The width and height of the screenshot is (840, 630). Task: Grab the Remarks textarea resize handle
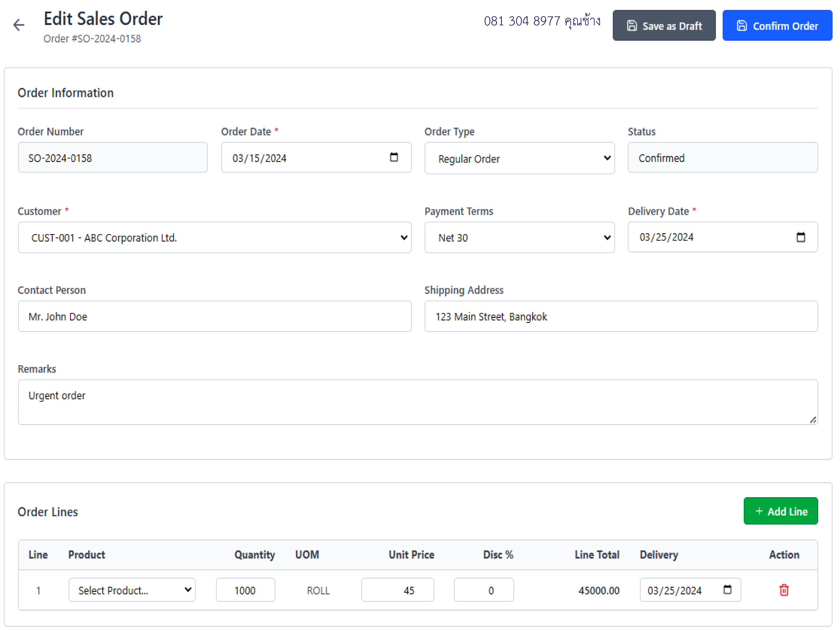click(x=813, y=420)
